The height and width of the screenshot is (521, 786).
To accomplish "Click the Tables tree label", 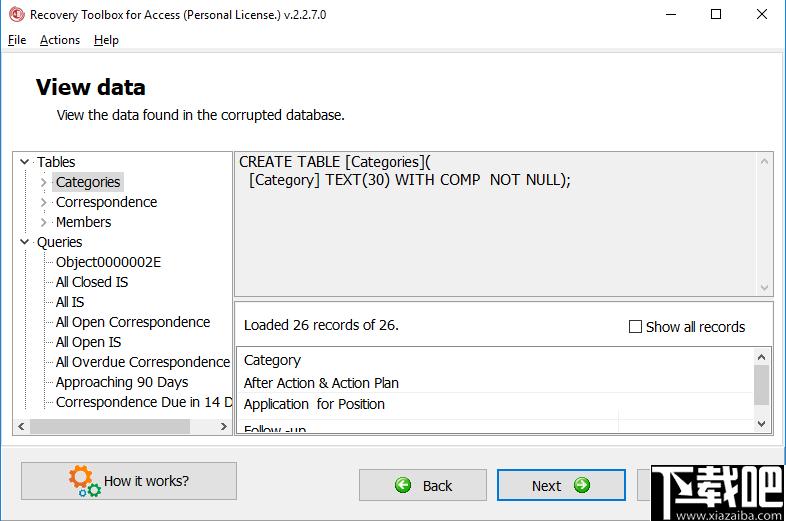I will pos(56,162).
